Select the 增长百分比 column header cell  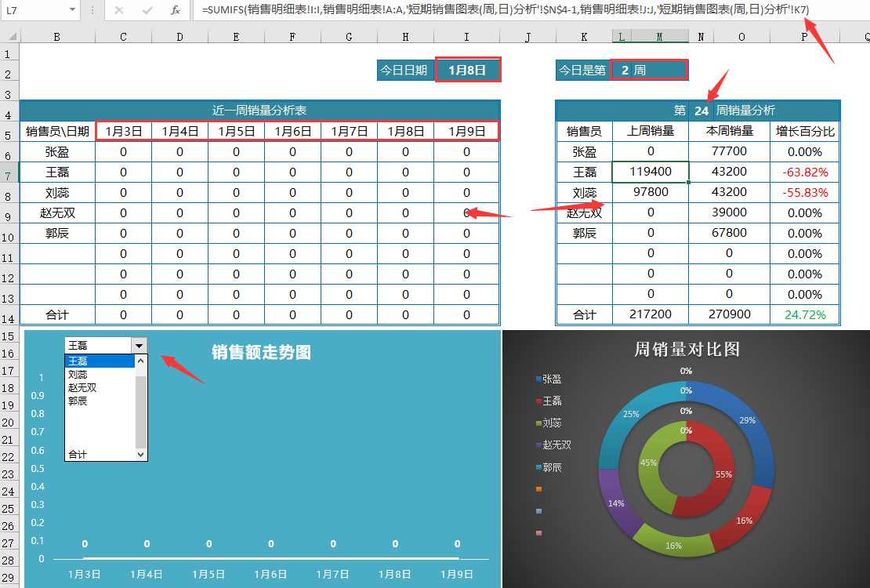click(x=804, y=131)
